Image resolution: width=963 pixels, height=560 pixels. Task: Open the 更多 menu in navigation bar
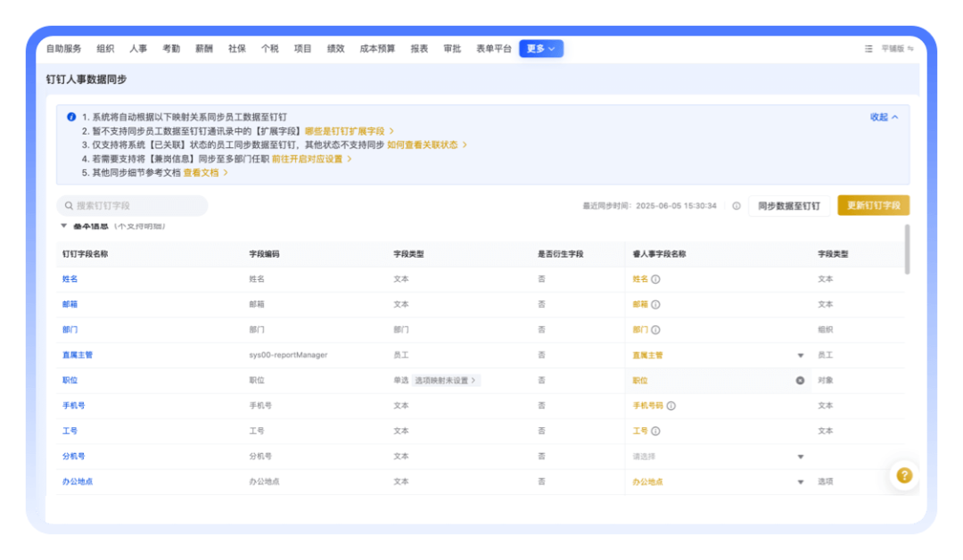pyautogui.click(x=540, y=49)
